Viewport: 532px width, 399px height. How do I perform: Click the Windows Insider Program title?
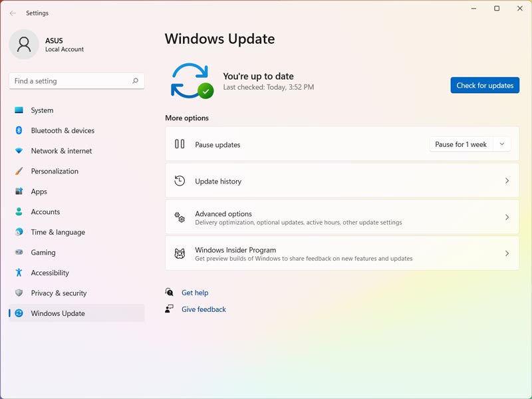point(235,250)
